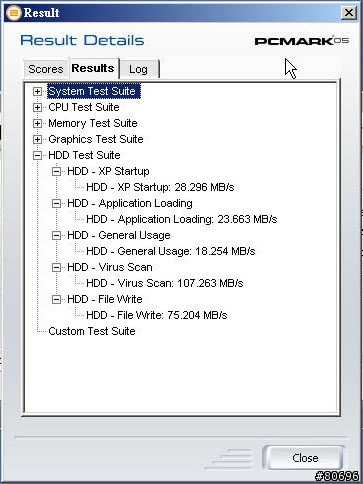The width and height of the screenshot is (363, 484).
Task: Select the Memory Test Suite row
Action: click(x=93, y=123)
